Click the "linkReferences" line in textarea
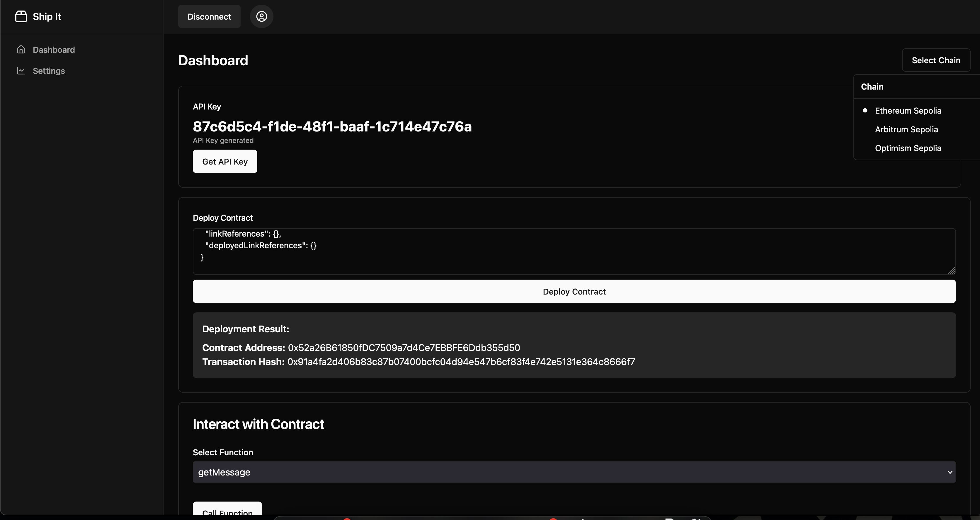 243,234
